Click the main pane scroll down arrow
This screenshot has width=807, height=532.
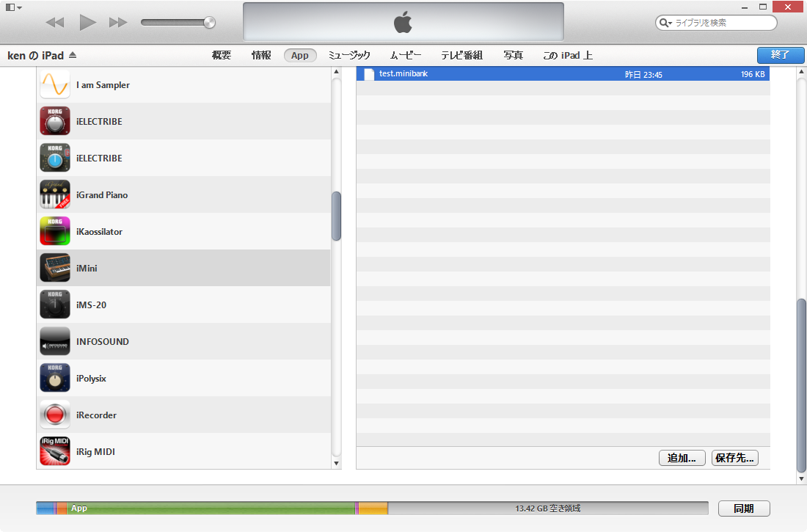click(801, 478)
